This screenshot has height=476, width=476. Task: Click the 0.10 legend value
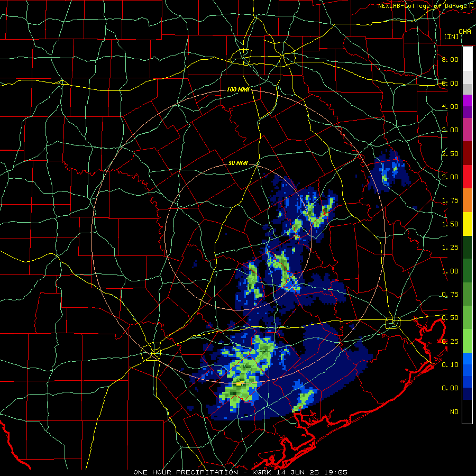coord(450,365)
